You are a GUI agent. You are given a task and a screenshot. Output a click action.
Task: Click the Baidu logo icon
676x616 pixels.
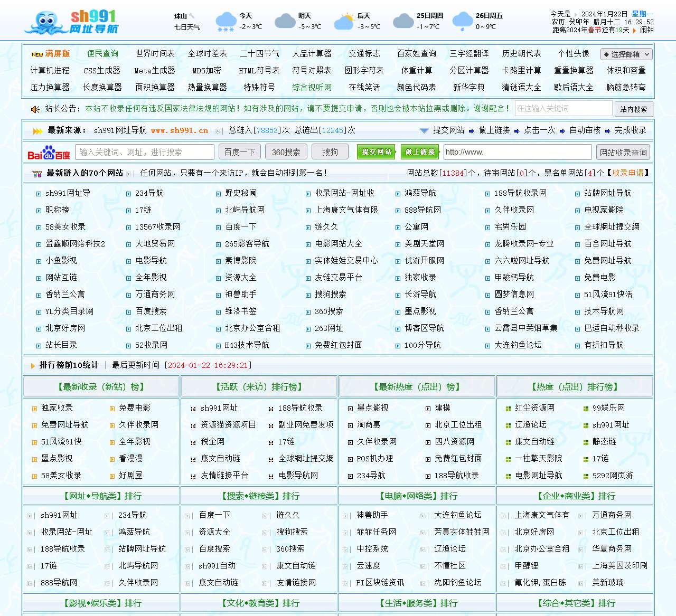(49, 153)
